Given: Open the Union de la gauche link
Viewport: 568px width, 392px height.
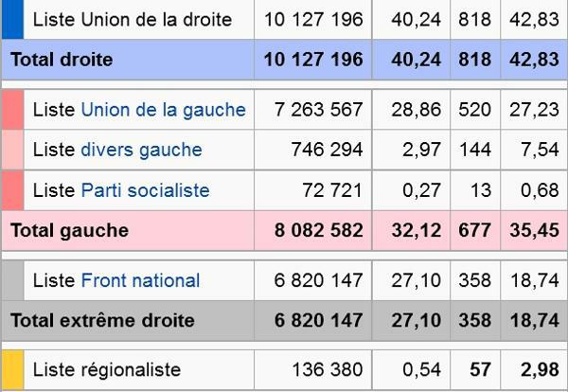Looking at the screenshot, I should point(163,110).
